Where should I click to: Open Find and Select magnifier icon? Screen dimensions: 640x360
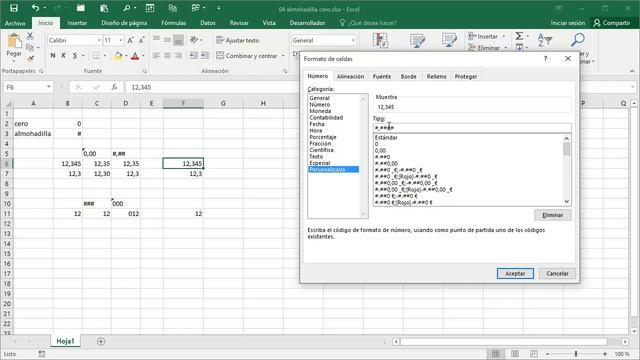(578, 40)
